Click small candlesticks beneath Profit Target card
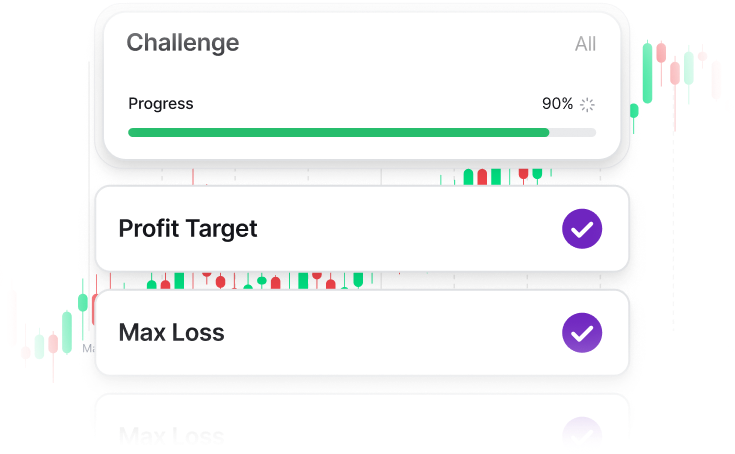 click(260, 280)
